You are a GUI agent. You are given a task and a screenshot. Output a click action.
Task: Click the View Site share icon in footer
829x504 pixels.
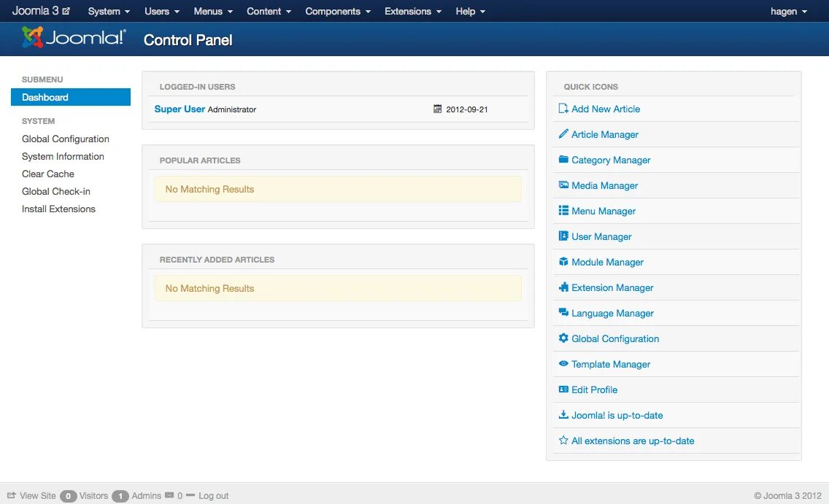click(12, 495)
